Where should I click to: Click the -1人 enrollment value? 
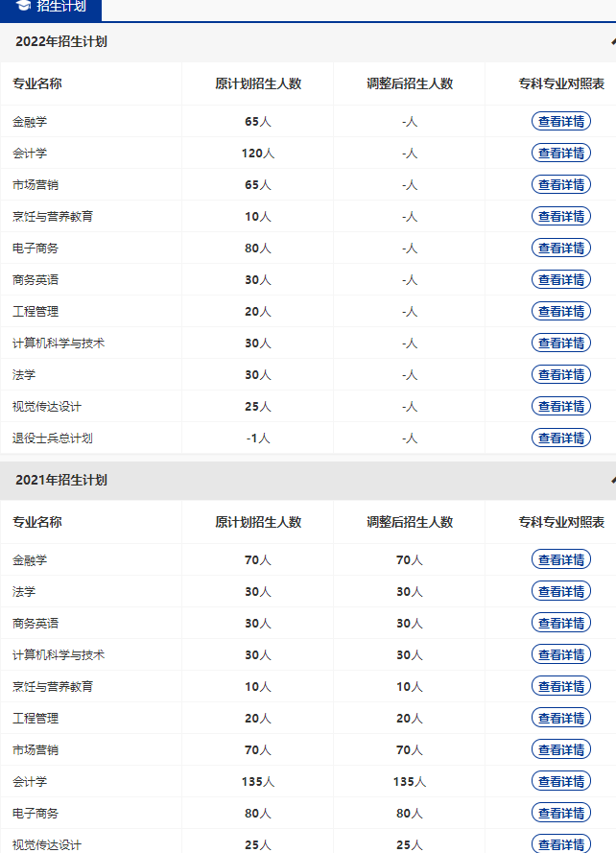click(x=258, y=438)
